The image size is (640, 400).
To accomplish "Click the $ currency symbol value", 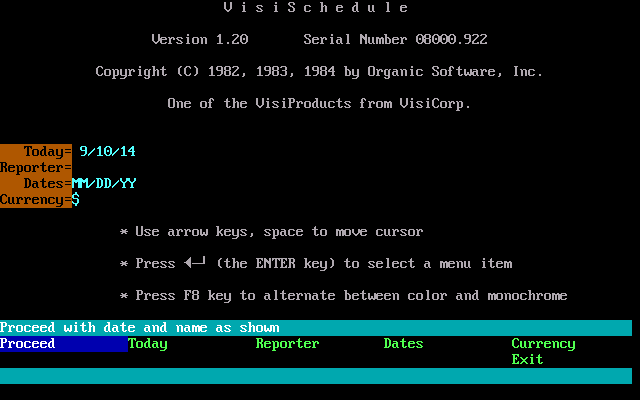I will [x=76, y=199].
